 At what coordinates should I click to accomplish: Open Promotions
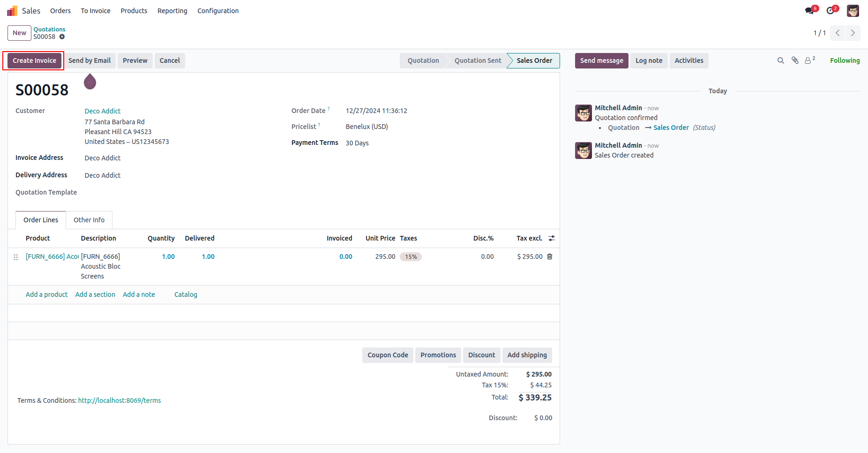click(438, 355)
